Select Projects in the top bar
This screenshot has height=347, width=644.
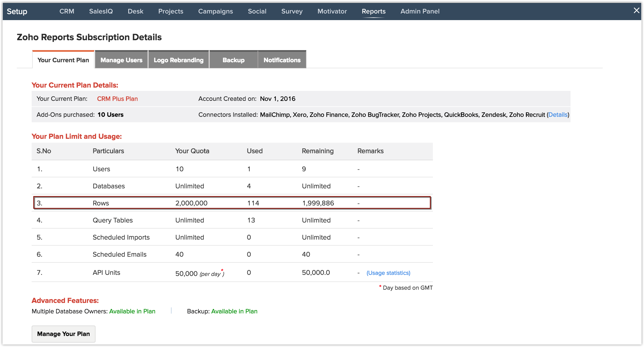tap(171, 11)
